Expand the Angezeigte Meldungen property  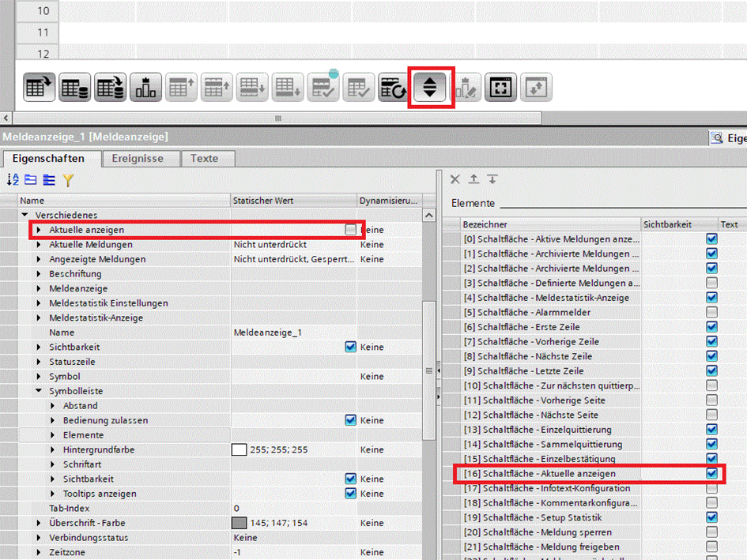[39, 259]
